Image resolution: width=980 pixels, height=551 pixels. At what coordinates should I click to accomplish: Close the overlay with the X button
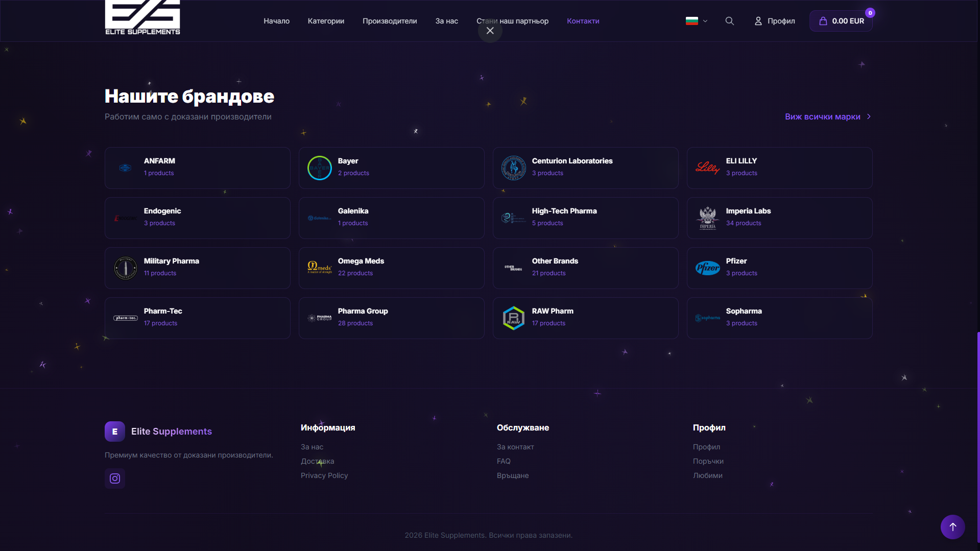490,31
